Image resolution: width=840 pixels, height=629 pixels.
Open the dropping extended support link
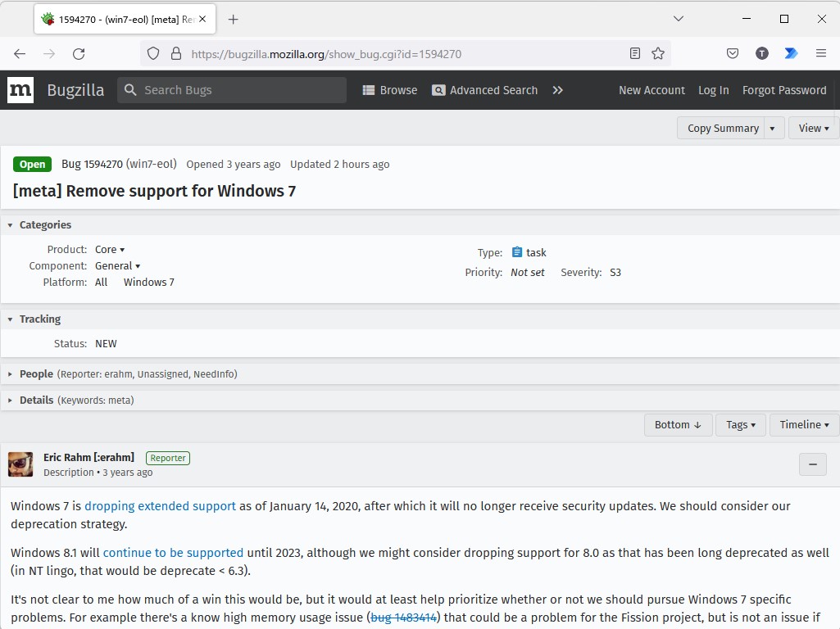coord(159,506)
